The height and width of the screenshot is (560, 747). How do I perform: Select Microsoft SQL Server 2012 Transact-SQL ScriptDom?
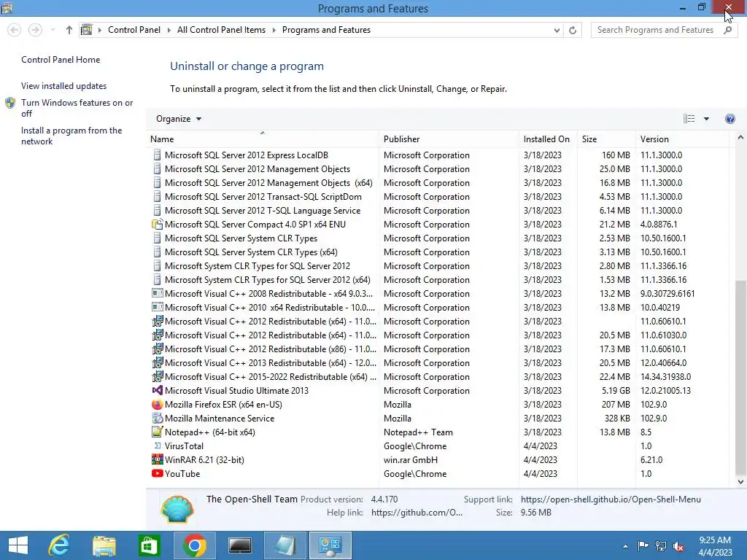tap(438, 196)
